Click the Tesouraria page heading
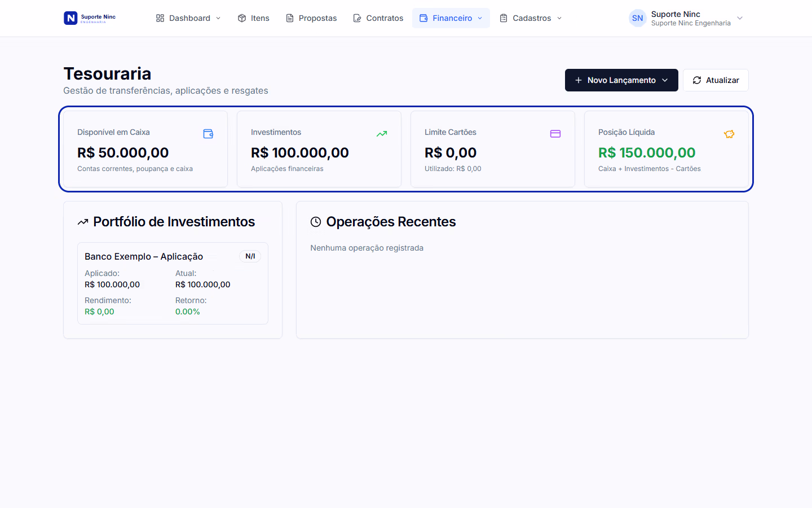Viewport: 812px width, 508px height. tap(107, 73)
